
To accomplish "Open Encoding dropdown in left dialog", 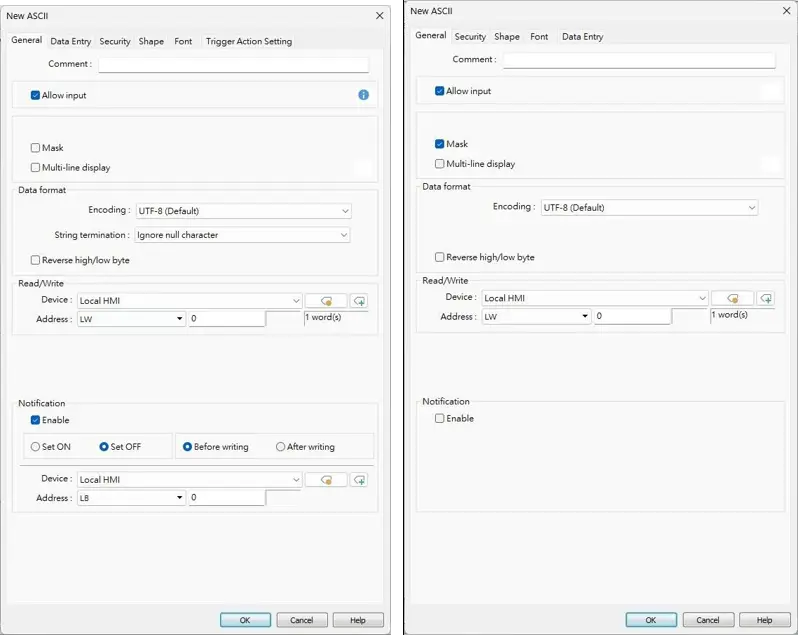I will coord(243,211).
